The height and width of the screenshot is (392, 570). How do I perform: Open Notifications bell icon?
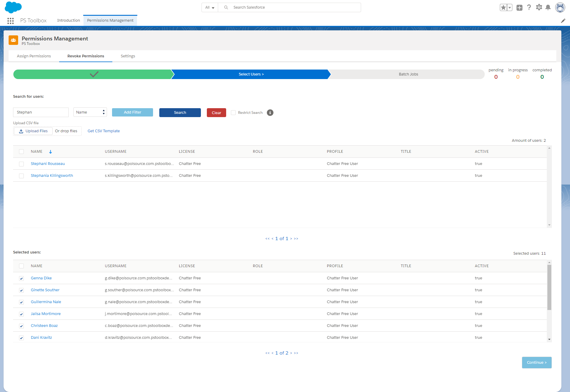pyautogui.click(x=548, y=7)
